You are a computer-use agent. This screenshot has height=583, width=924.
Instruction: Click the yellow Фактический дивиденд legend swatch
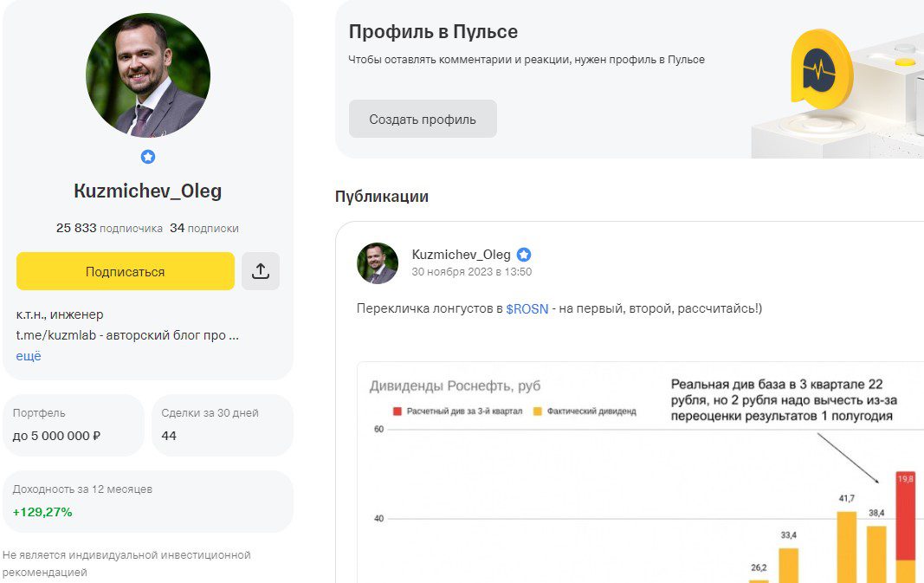tap(538, 411)
